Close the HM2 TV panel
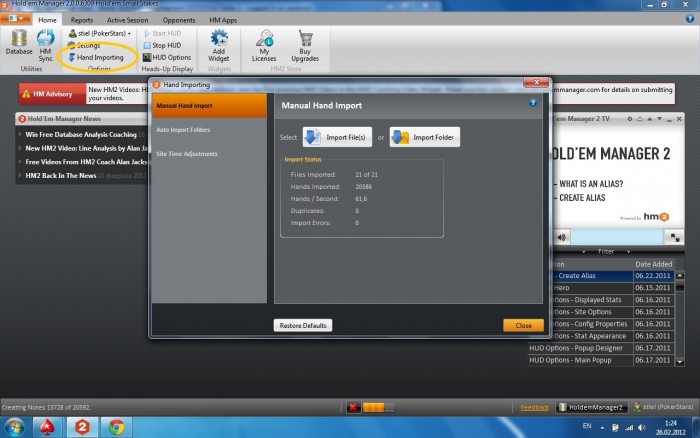The image size is (700, 438). tap(679, 119)
